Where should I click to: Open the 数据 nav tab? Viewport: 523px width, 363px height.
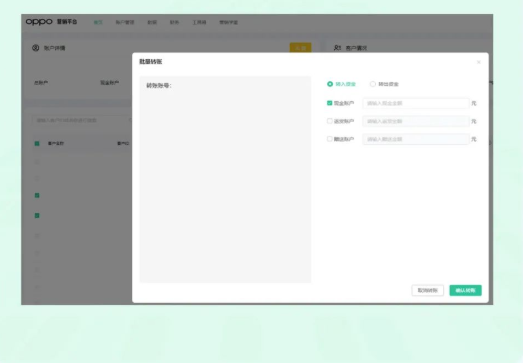(152, 22)
